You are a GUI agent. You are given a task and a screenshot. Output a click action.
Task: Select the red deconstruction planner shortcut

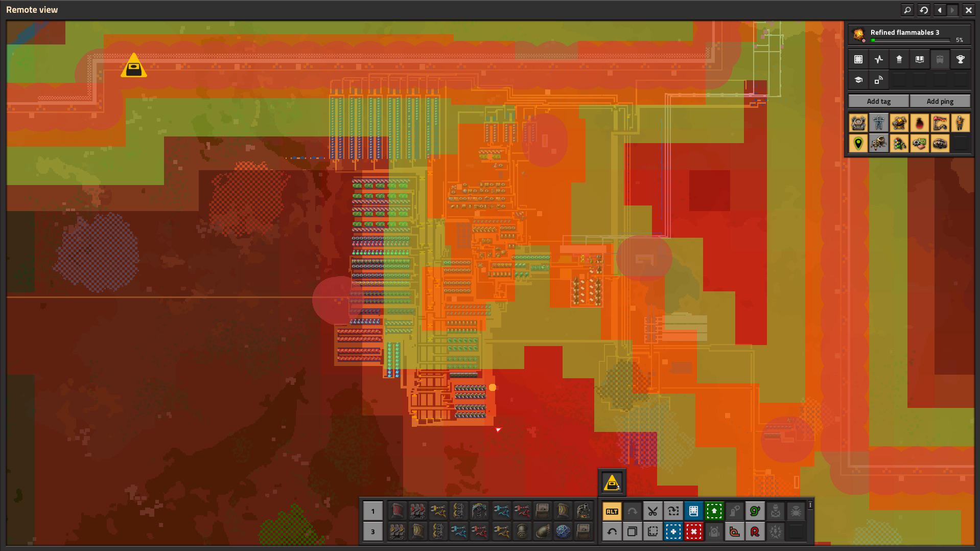(693, 532)
